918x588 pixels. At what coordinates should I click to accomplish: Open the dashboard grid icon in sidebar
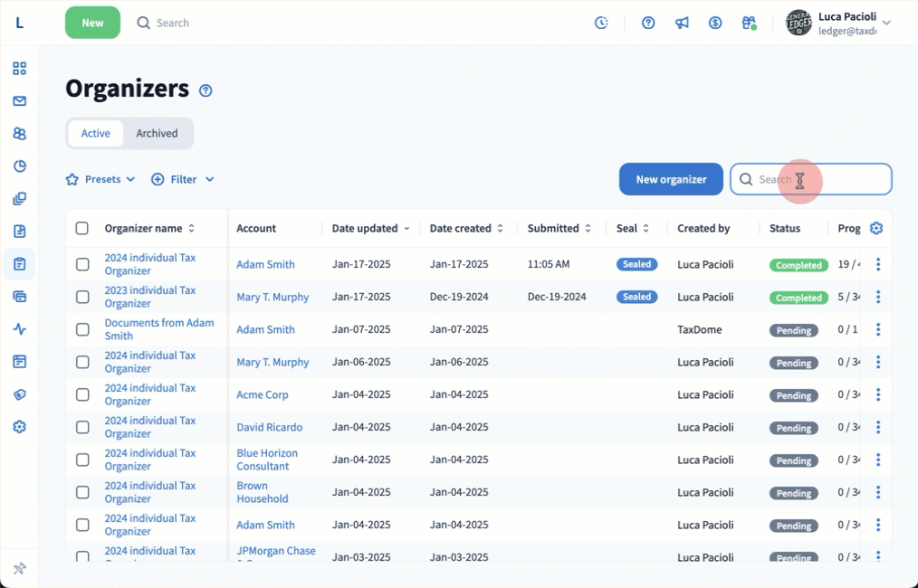19,69
